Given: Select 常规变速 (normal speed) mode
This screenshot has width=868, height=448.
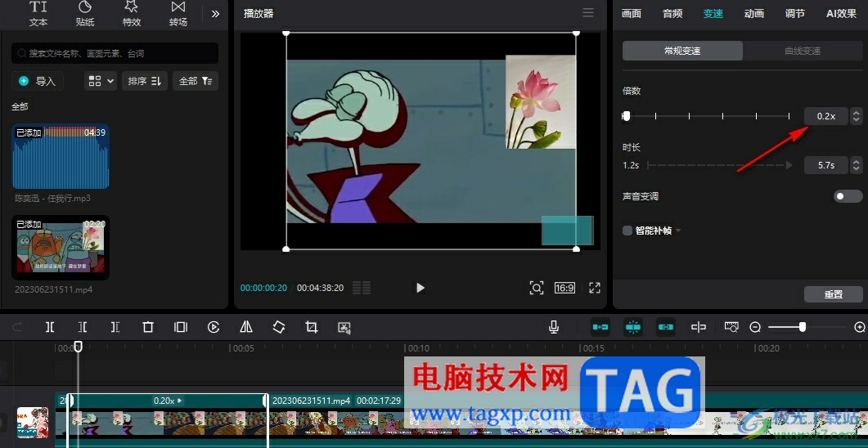Looking at the screenshot, I should (x=682, y=51).
